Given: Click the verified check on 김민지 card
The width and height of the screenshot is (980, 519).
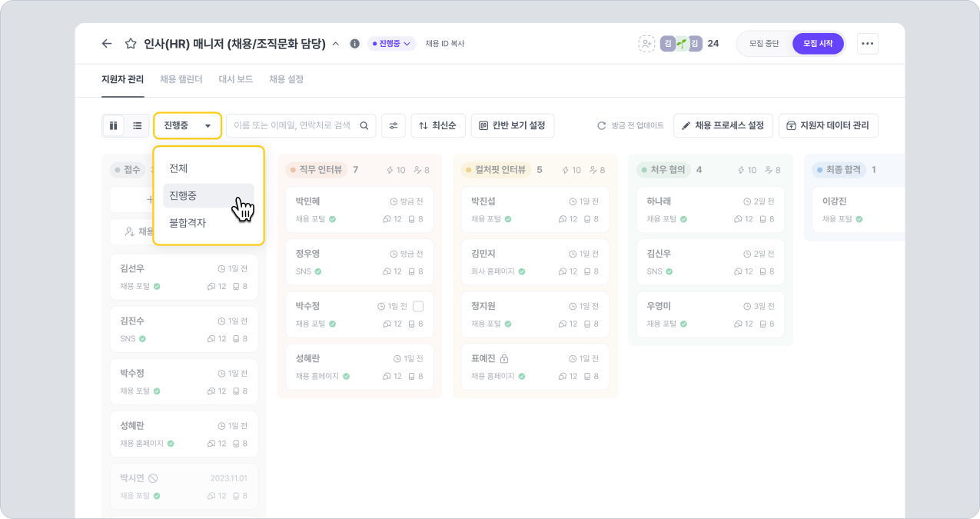Looking at the screenshot, I should pyautogui.click(x=523, y=271).
